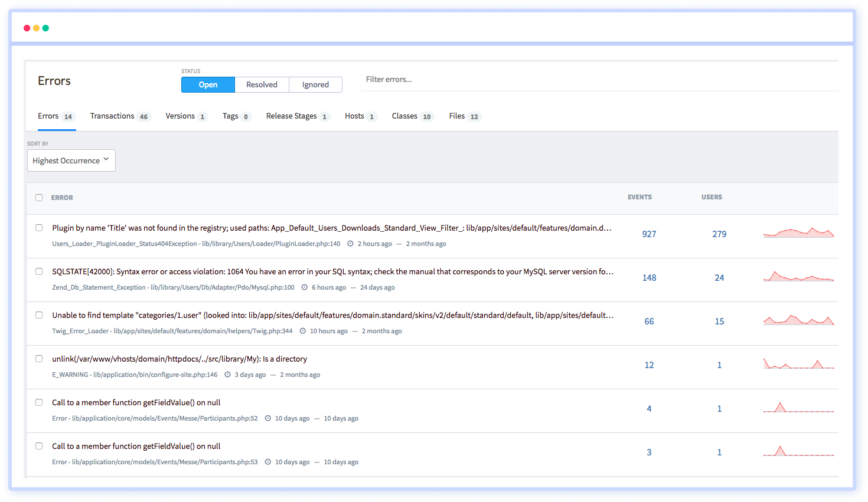Open the Highest Occurrence sort dropdown
The image size is (868, 502).
tap(71, 160)
